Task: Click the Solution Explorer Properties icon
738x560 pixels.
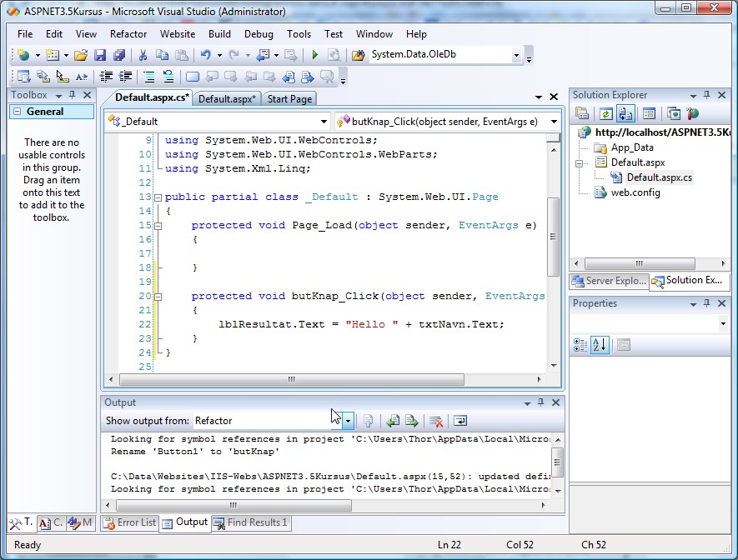Action: coord(582,114)
